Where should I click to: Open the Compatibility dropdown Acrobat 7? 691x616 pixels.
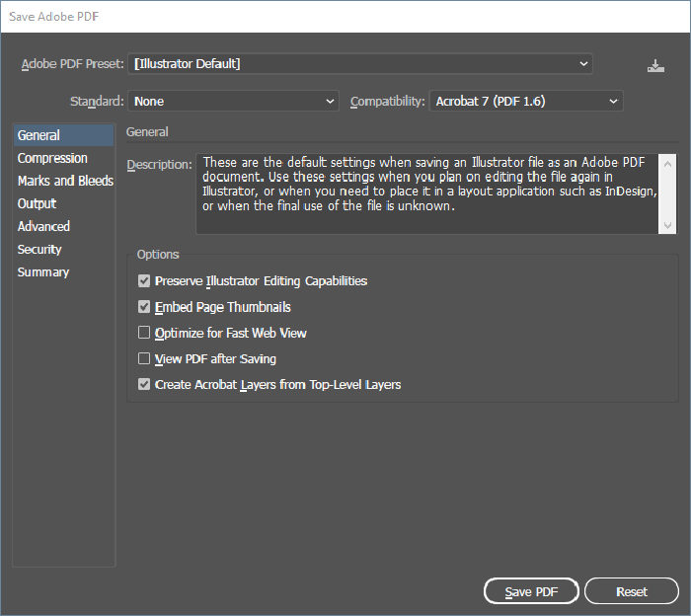tap(526, 101)
